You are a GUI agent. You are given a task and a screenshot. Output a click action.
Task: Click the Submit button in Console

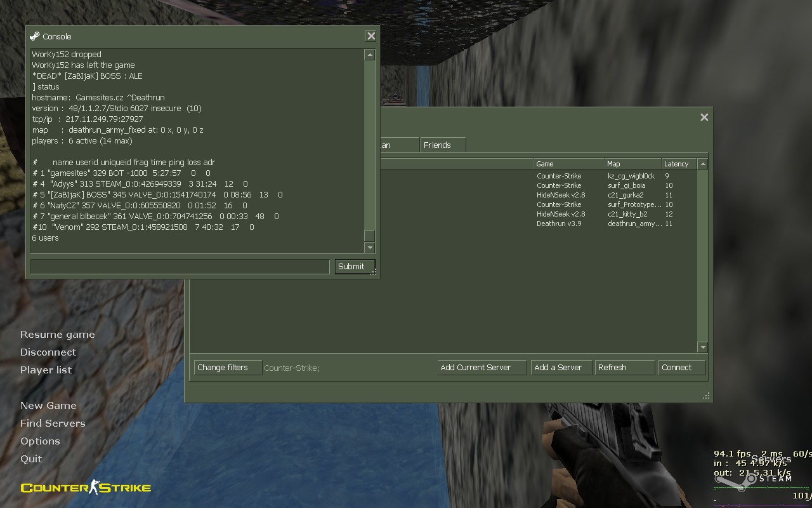pos(355,267)
